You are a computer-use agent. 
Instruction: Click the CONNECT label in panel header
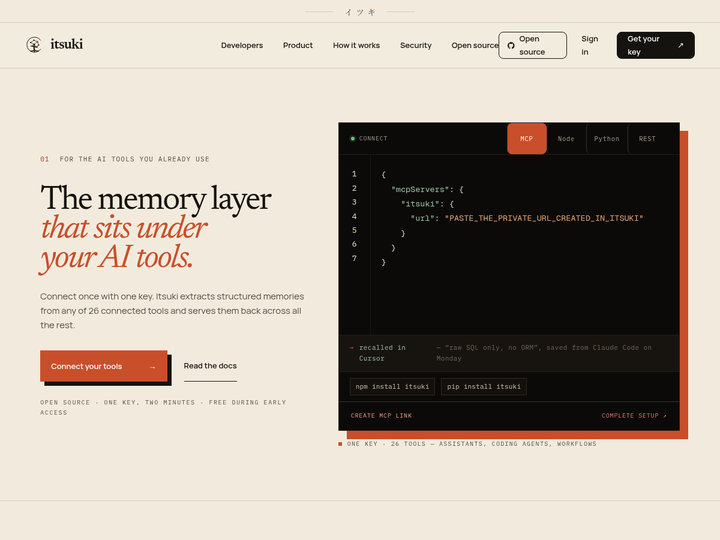(373, 139)
